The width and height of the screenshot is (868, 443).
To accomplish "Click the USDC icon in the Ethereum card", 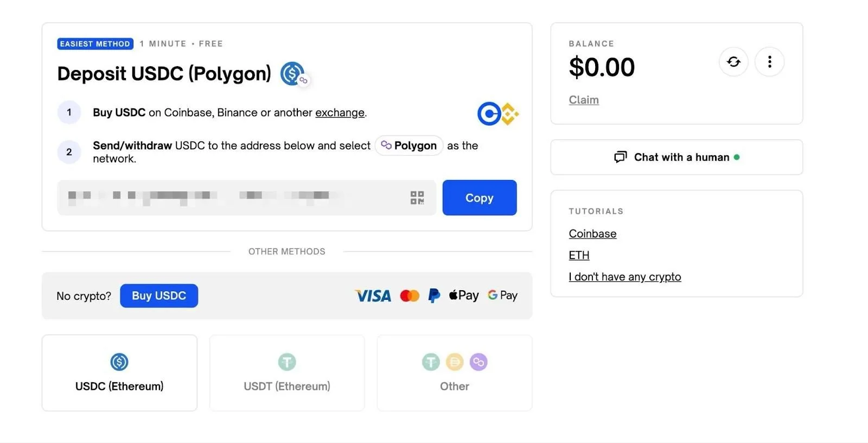I will [119, 362].
